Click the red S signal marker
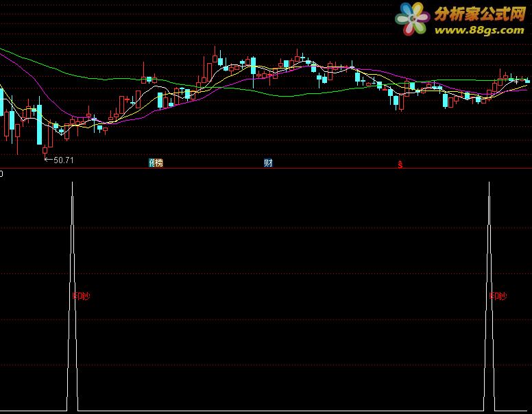This screenshot has height=414, width=532. (400, 165)
